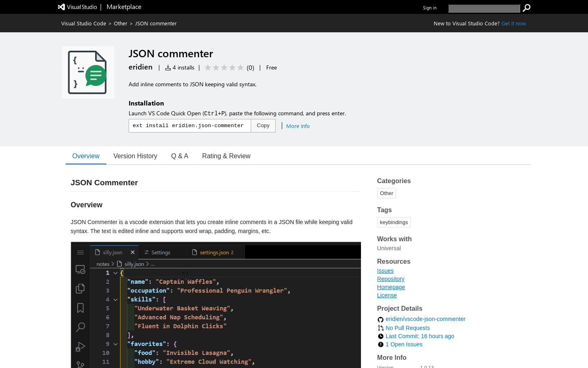588x368 pixels.
Task: Click the open issues alert icon
Action: tap(381, 344)
